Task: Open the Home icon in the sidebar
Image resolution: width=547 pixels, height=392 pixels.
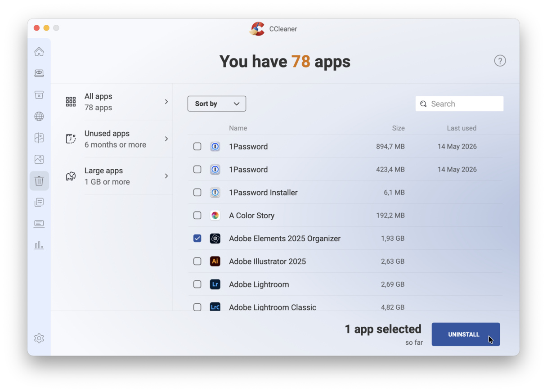Action: point(39,52)
